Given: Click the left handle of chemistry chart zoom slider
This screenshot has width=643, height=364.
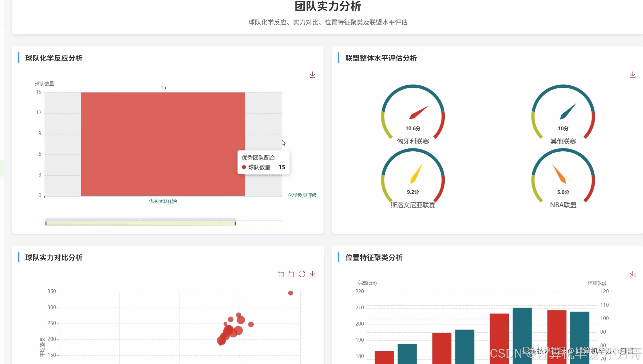Looking at the screenshot, I should pyautogui.click(x=46, y=223).
